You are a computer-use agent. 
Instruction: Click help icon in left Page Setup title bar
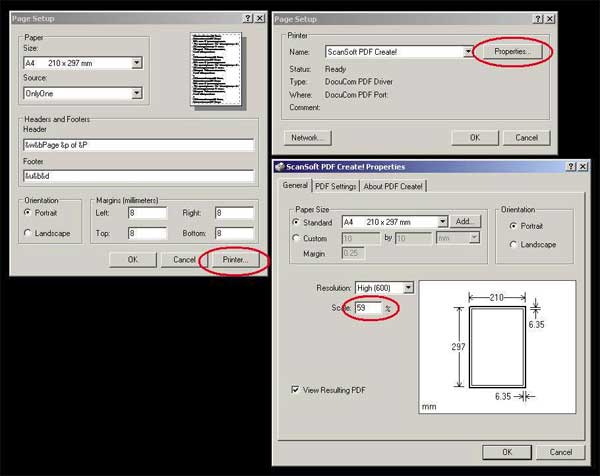click(246, 17)
